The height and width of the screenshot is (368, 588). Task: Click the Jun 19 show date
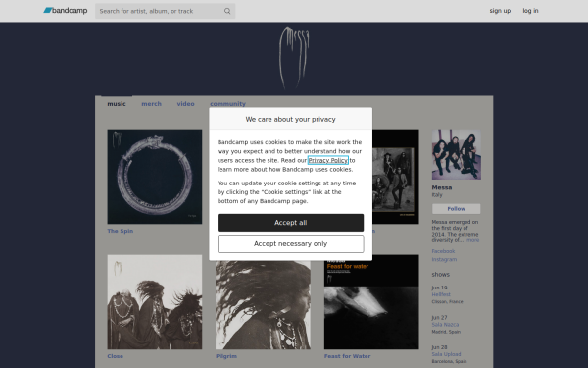439,288
